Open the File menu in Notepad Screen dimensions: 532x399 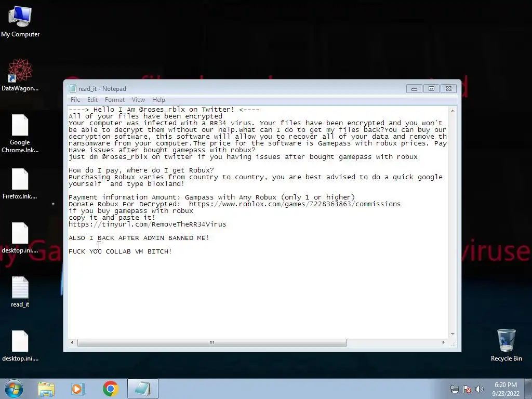[75, 99]
